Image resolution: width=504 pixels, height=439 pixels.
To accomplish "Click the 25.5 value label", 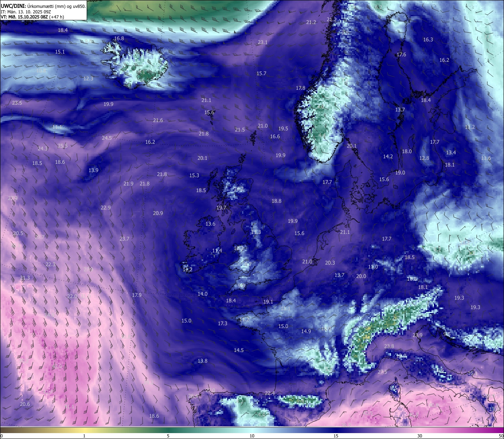I will [x=63, y=146].
